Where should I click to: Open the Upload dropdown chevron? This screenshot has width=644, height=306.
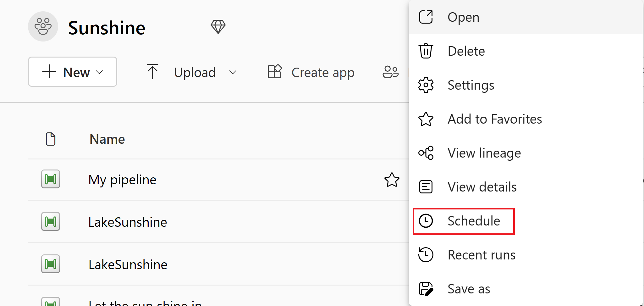click(233, 72)
